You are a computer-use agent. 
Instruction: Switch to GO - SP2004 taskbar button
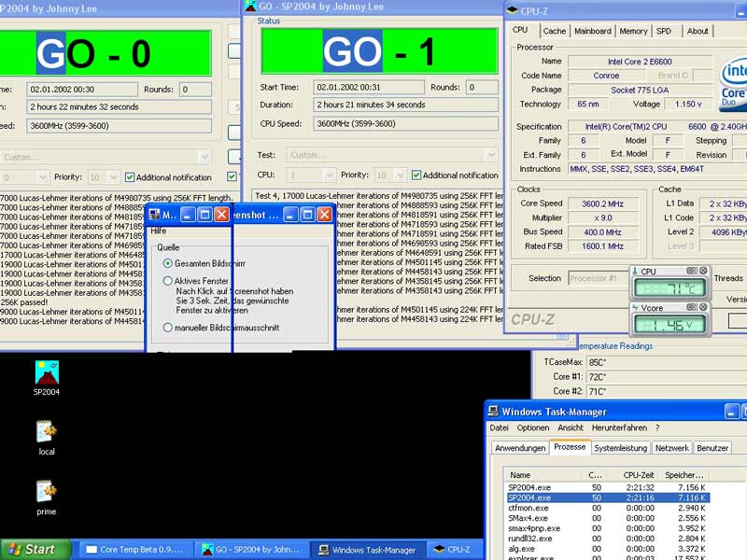[x=250, y=550]
